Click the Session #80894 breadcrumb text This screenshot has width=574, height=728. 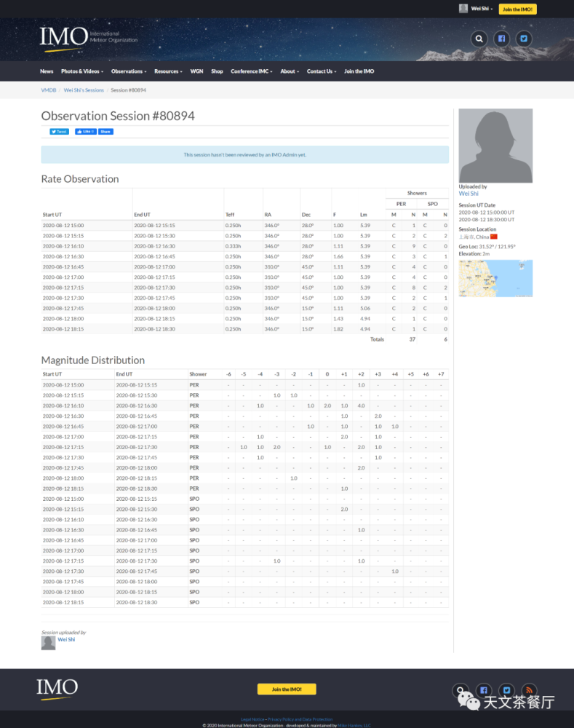point(129,90)
